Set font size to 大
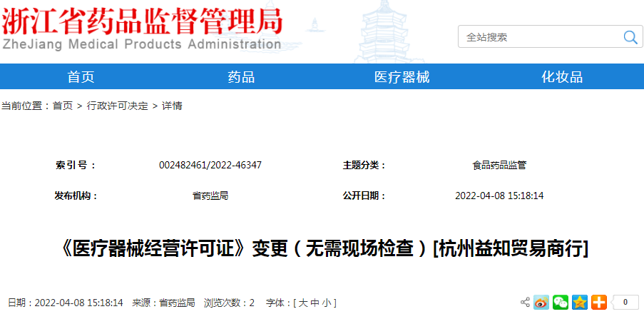This screenshot has height=334, width=644. point(303,303)
